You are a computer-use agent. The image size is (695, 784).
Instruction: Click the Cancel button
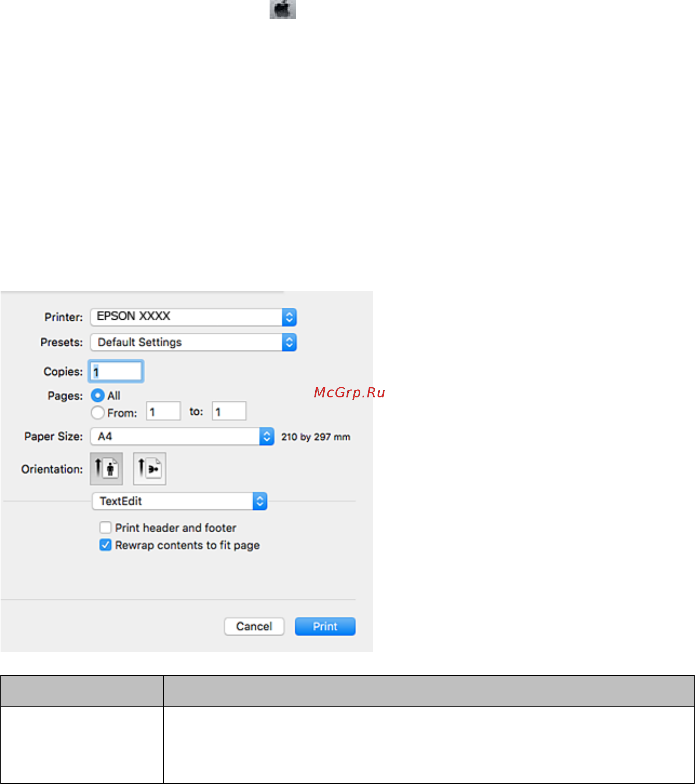click(x=254, y=626)
